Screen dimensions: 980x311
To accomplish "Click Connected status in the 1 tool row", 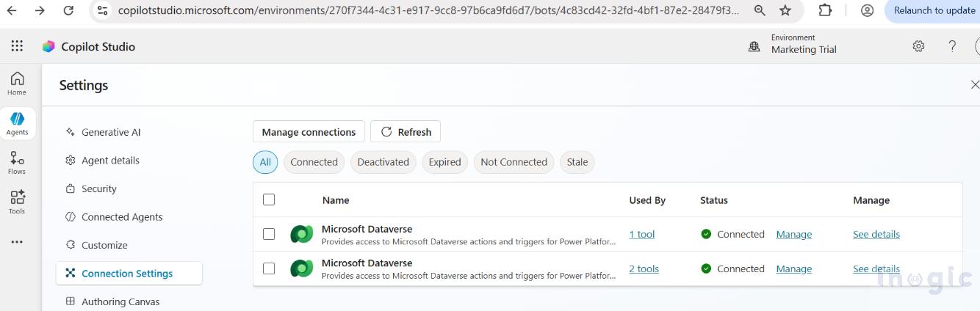I will pyautogui.click(x=733, y=234).
